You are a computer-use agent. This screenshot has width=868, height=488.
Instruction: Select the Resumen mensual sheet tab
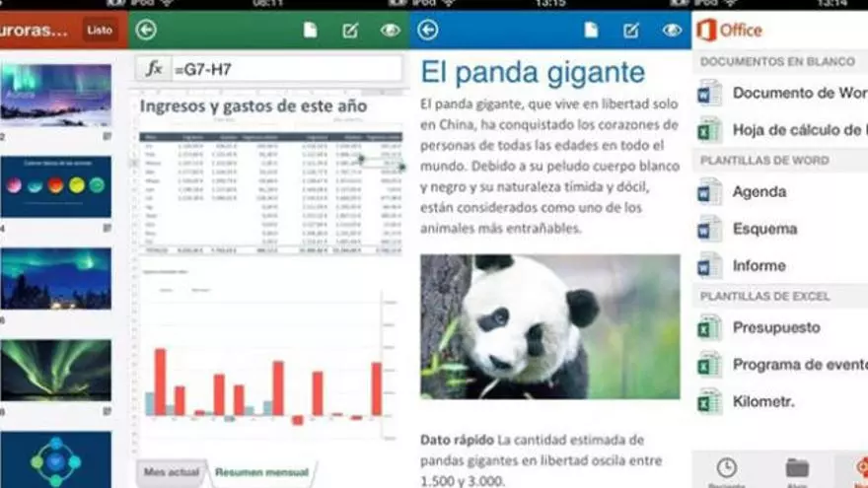(261, 473)
